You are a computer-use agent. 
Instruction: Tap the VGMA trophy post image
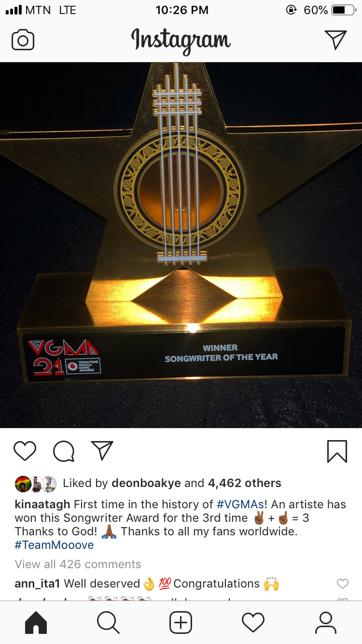point(181,245)
